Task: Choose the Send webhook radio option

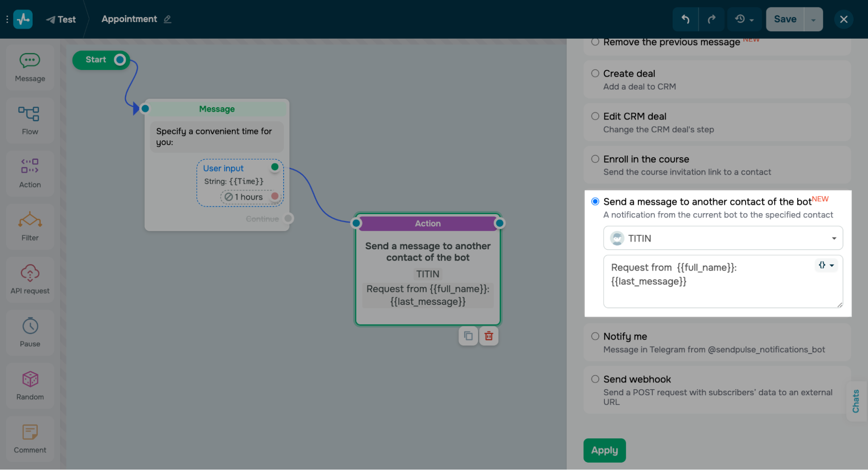Action: click(x=595, y=379)
